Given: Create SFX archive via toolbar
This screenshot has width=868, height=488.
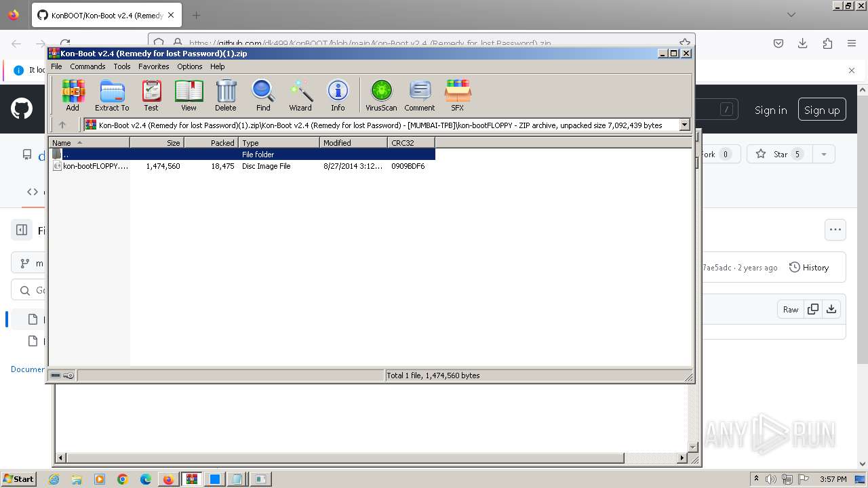Looking at the screenshot, I should coord(458,95).
